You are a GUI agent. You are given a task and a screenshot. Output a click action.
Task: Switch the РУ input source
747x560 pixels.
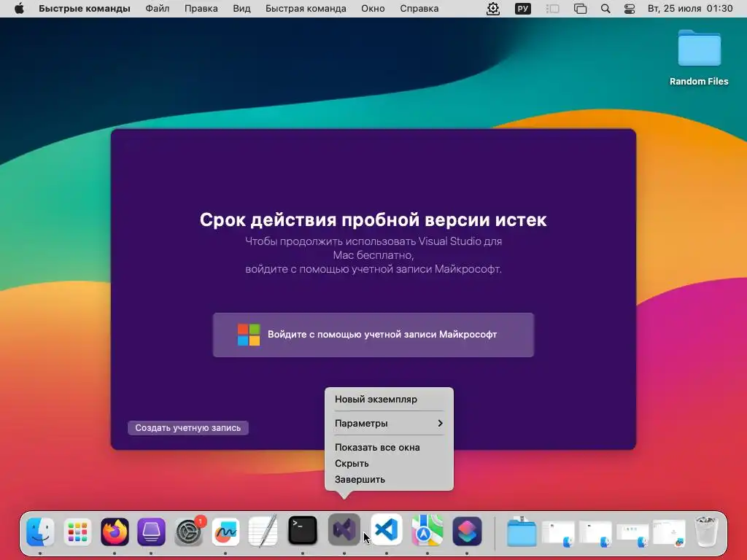[522, 9]
